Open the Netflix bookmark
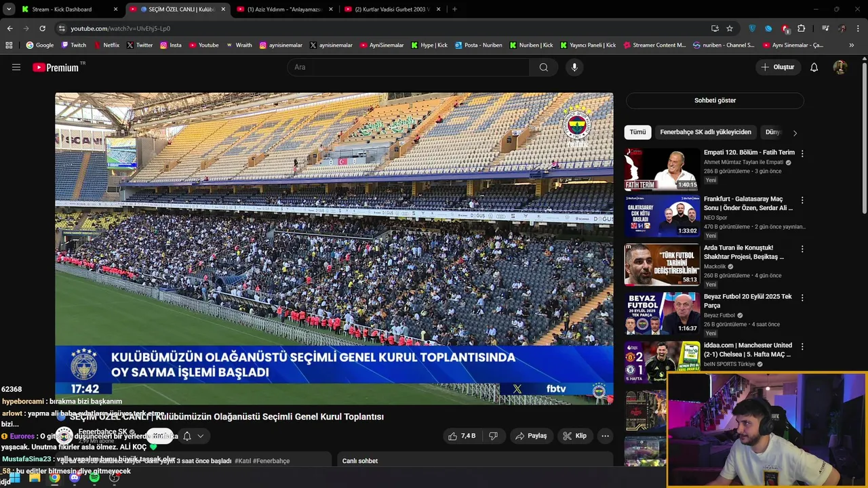Image resolution: width=868 pixels, height=488 pixels. point(106,45)
